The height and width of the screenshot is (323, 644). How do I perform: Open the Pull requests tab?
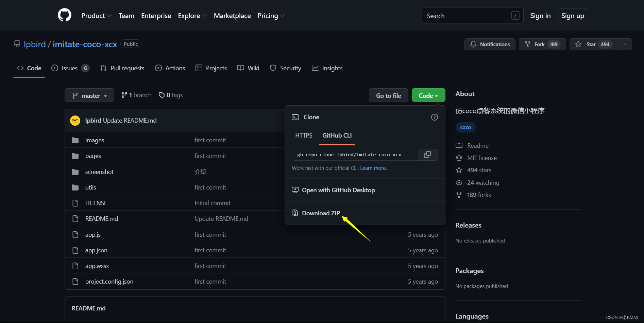[122, 68]
